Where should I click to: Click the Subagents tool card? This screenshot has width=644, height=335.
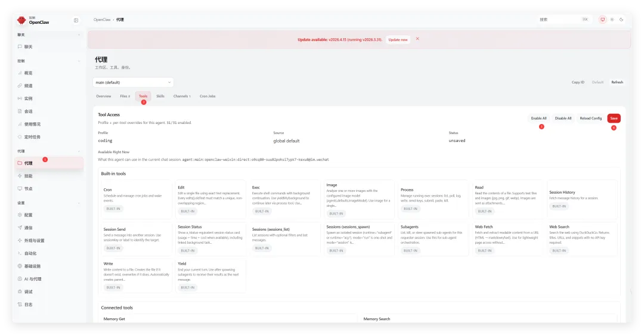tap(434, 238)
